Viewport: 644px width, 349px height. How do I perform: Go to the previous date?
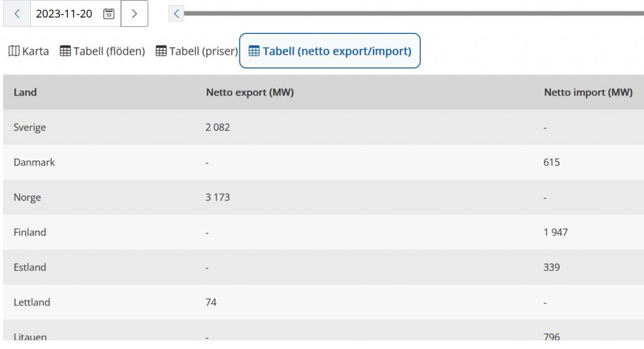click(17, 14)
